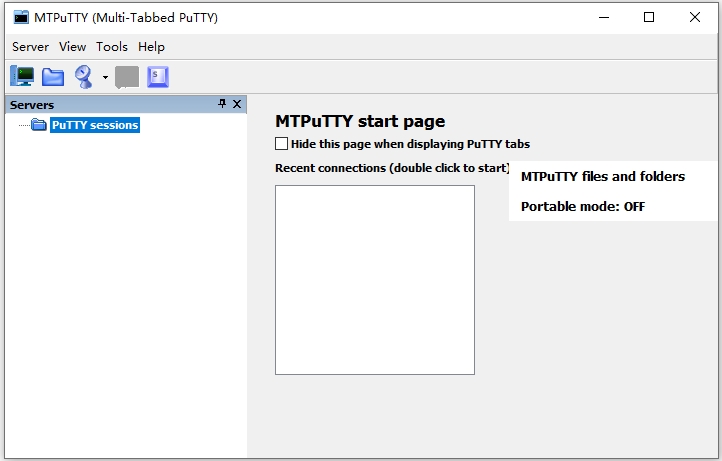Close the Servers panel
Viewport: 722px width, 461px height.
[x=237, y=104]
